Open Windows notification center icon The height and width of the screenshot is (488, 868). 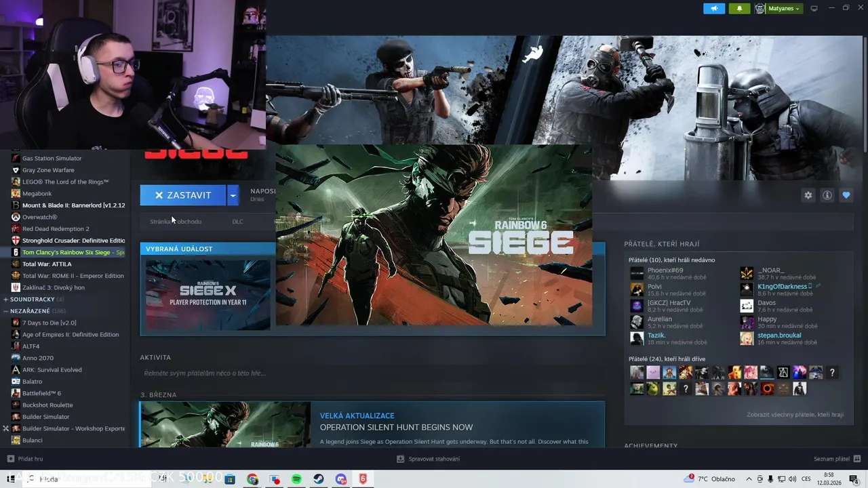pyautogui.click(x=854, y=479)
